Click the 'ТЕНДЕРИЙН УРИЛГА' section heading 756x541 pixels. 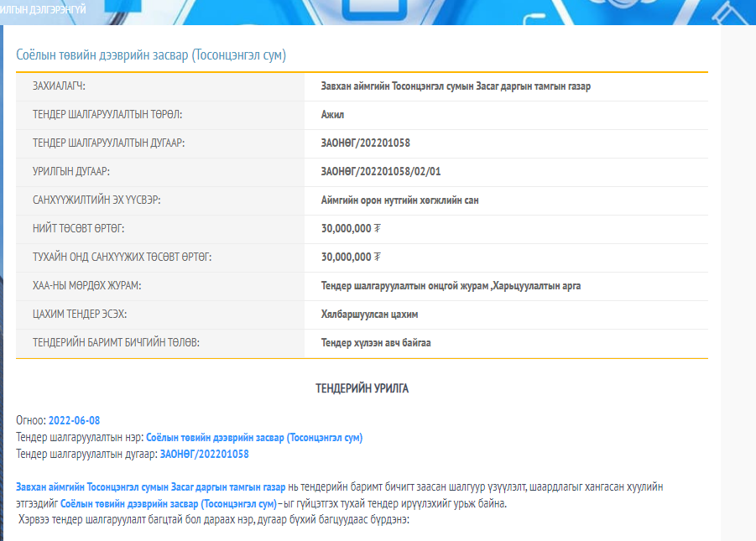tap(362, 389)
